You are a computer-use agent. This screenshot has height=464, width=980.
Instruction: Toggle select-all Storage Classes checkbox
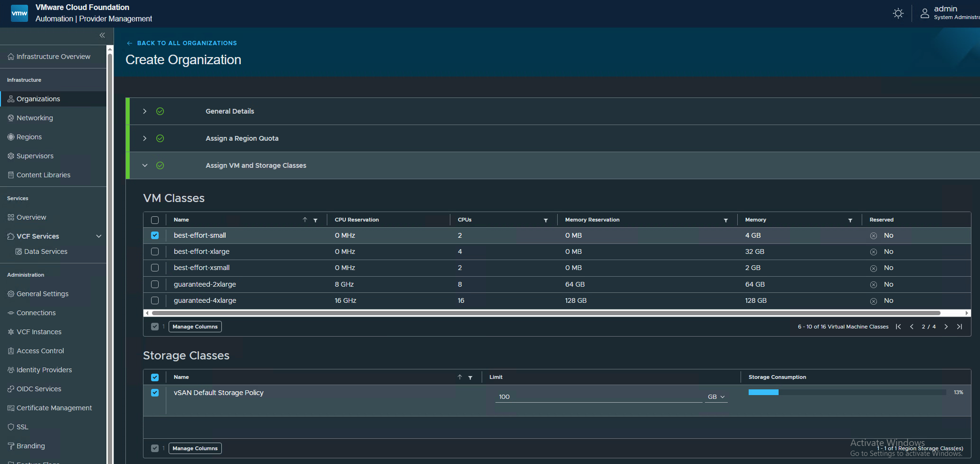155,377
